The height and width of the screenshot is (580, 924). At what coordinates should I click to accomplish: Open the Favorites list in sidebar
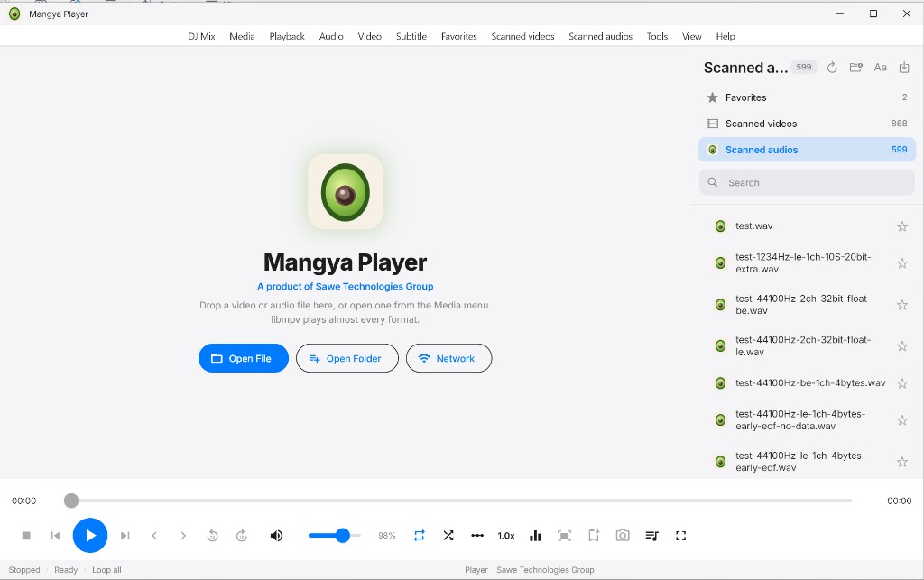pyautogui.click(x=807, y=97)
